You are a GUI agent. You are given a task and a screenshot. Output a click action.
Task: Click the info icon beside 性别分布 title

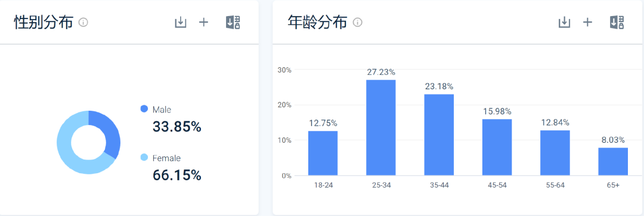click(x=83, y=23)
